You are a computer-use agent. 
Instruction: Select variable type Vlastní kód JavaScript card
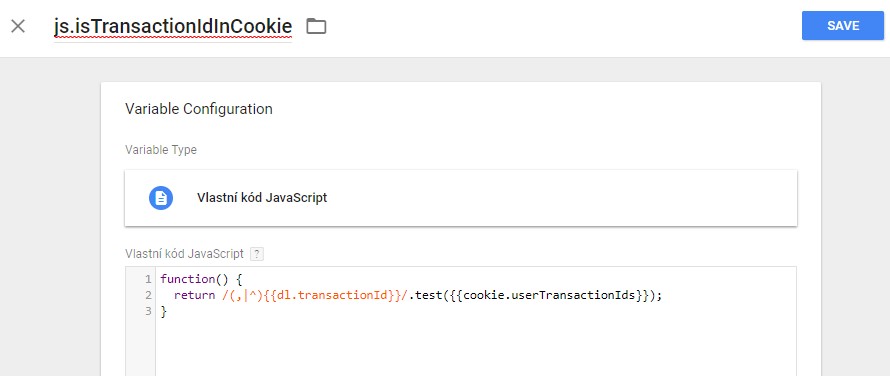tap(461, 198)
